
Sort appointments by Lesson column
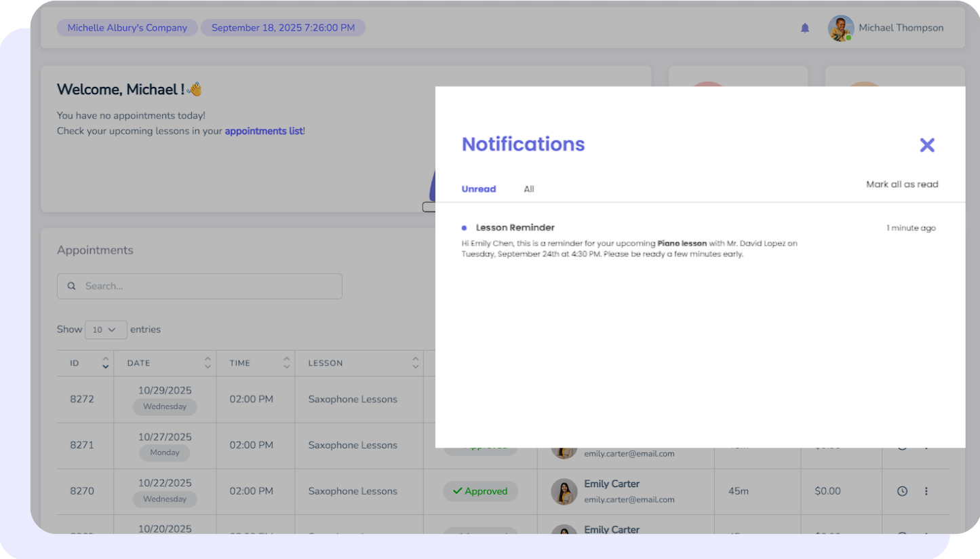pos(415,363)
